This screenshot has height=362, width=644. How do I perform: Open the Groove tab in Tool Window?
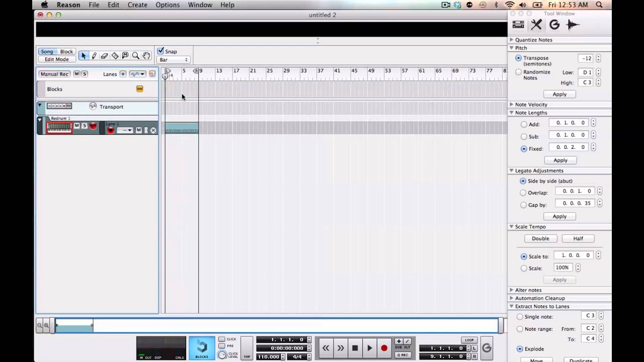click(554, 24)
